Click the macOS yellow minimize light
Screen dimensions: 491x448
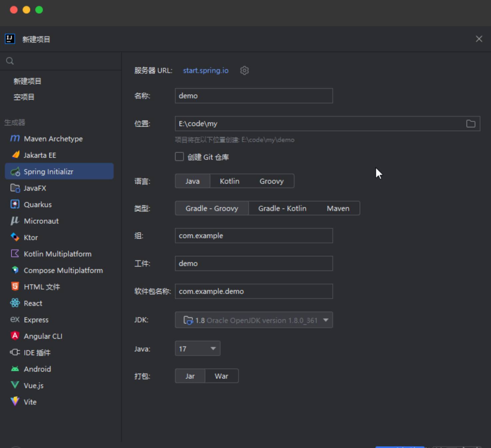point(26,10)
